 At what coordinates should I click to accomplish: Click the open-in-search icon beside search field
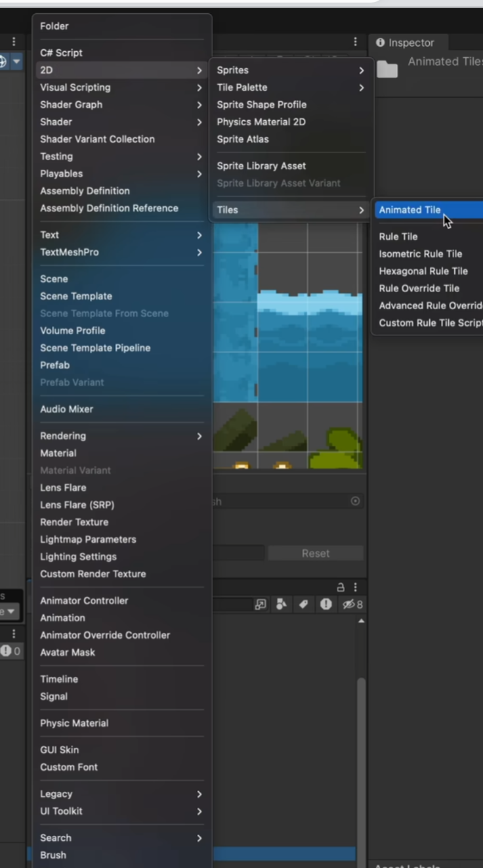click(x=261, y=605)
